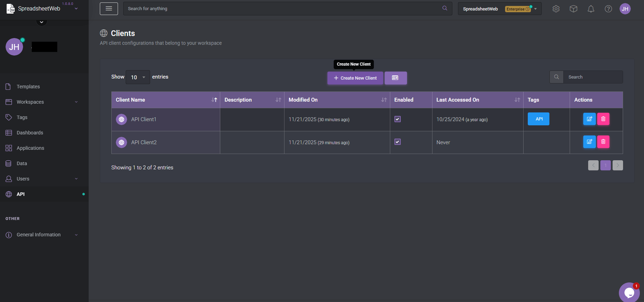
Task: Delete API Client2 using trash icon
Action: [603, 142]
